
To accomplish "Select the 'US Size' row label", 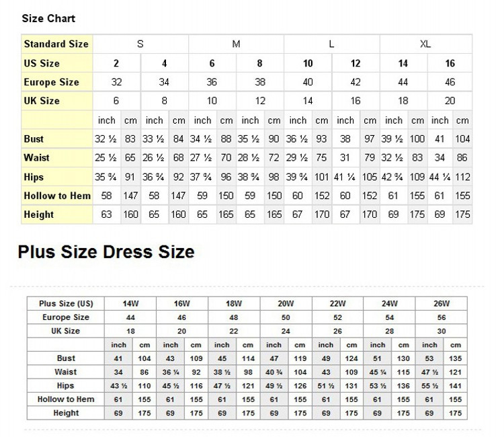I will tap(42, 63).
